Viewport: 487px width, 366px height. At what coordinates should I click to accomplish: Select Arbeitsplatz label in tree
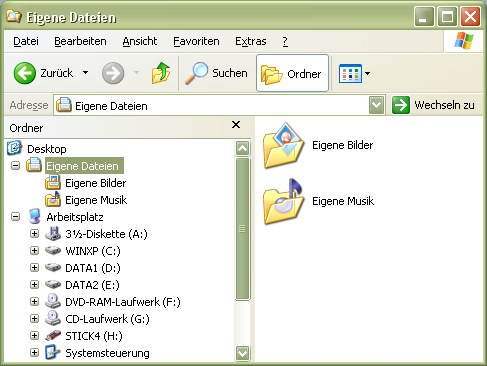(75, 217)
